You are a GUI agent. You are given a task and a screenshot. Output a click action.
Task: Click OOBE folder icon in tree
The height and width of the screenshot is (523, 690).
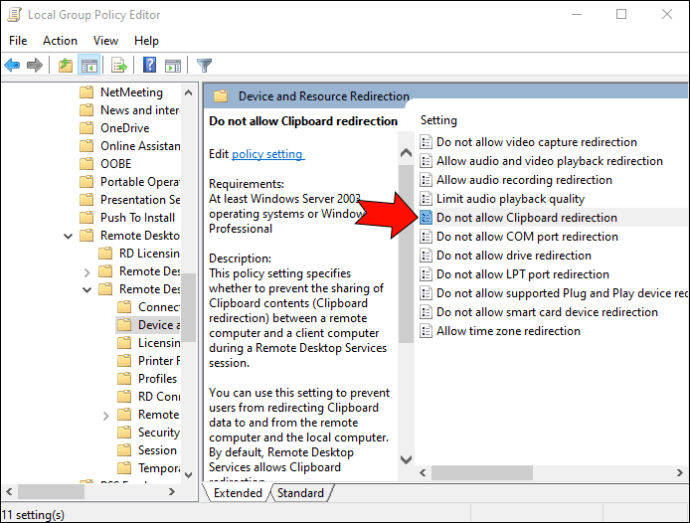coord(87,163)
